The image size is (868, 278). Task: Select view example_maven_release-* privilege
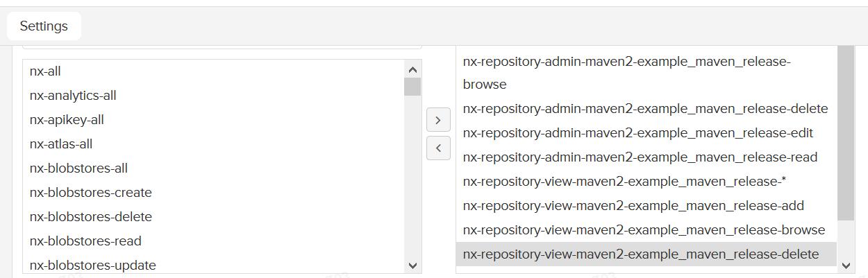[646, 182]
